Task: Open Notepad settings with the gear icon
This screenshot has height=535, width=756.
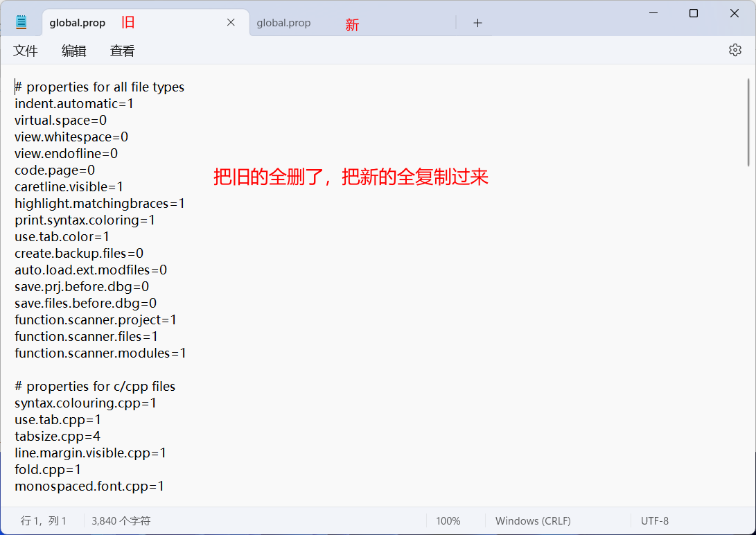Action: (x=735, y=50)
